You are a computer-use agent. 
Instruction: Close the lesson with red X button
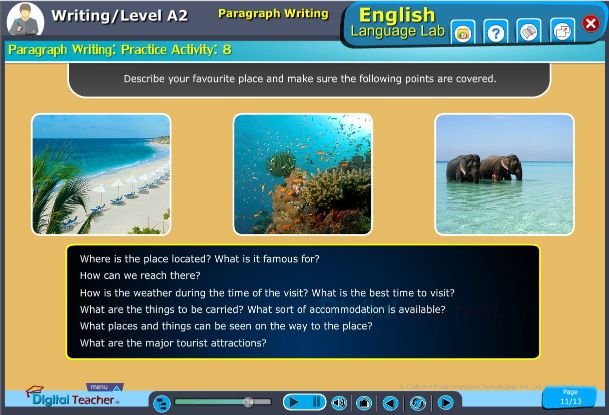(590, 23)
